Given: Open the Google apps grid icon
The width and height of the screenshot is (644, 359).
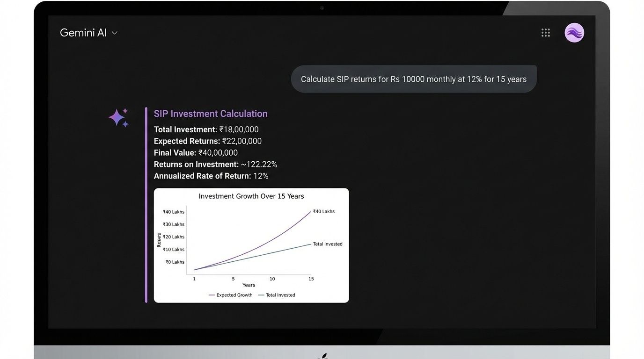Looking at the screenshot, I should pyautogui.click(x=545, y=32).
